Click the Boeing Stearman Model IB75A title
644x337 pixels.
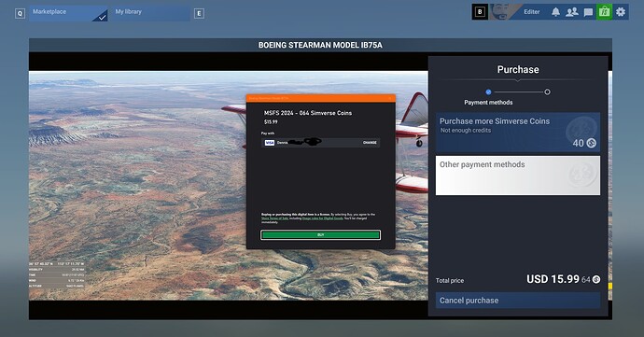[320, 45]
